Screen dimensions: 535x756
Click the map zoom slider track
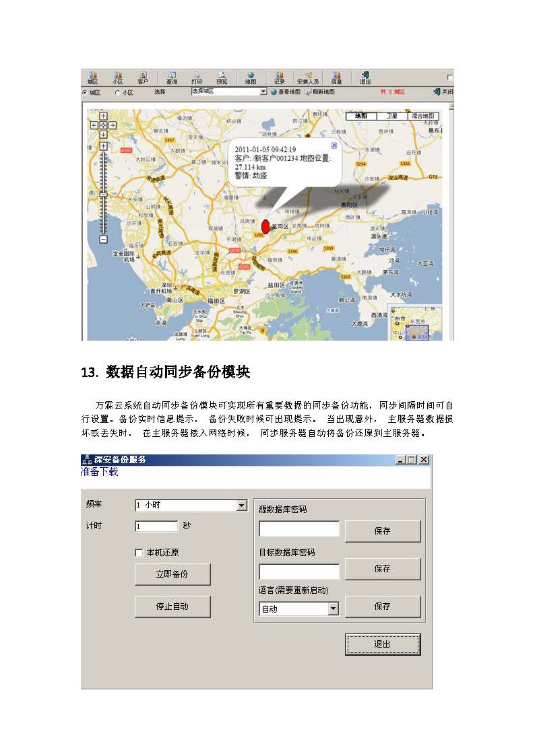tap(103, 193)
